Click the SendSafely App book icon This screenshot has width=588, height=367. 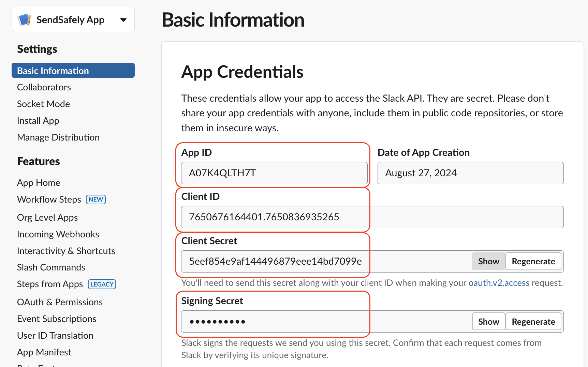[24, 20]
